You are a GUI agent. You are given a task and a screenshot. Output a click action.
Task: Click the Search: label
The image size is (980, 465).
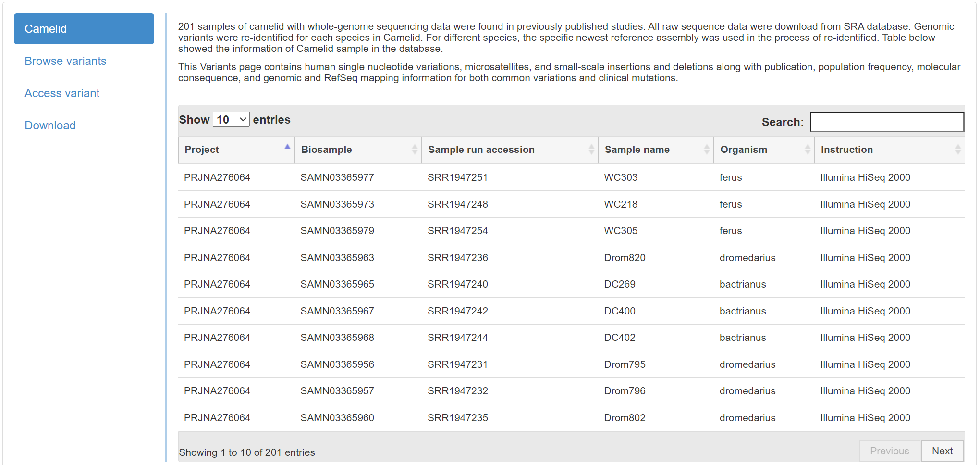point(783,122)
